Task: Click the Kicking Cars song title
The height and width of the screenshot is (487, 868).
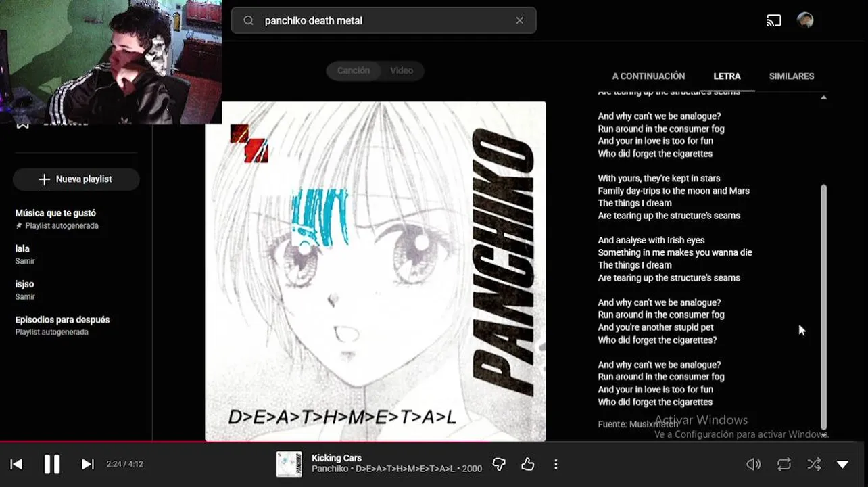Action: click(x=336, y=458)
